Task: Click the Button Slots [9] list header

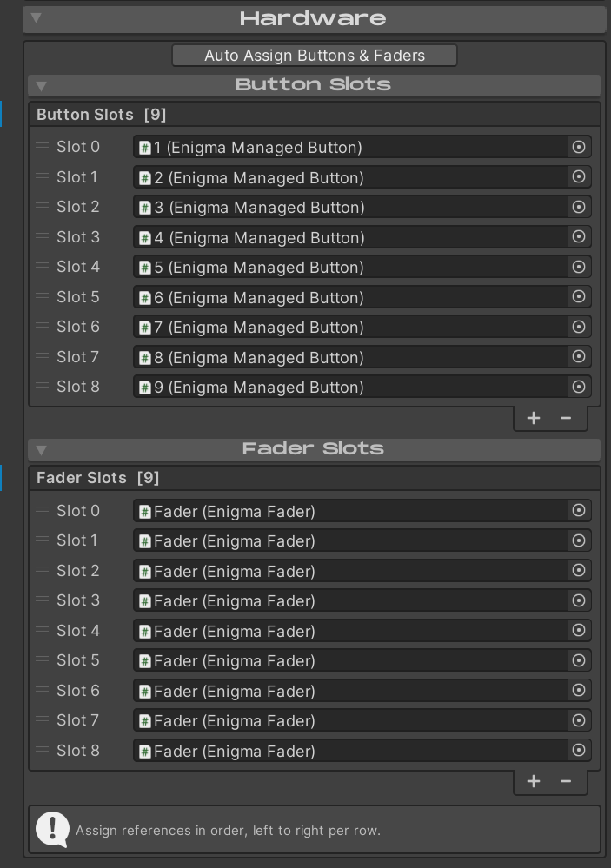Action: [315, 115]
